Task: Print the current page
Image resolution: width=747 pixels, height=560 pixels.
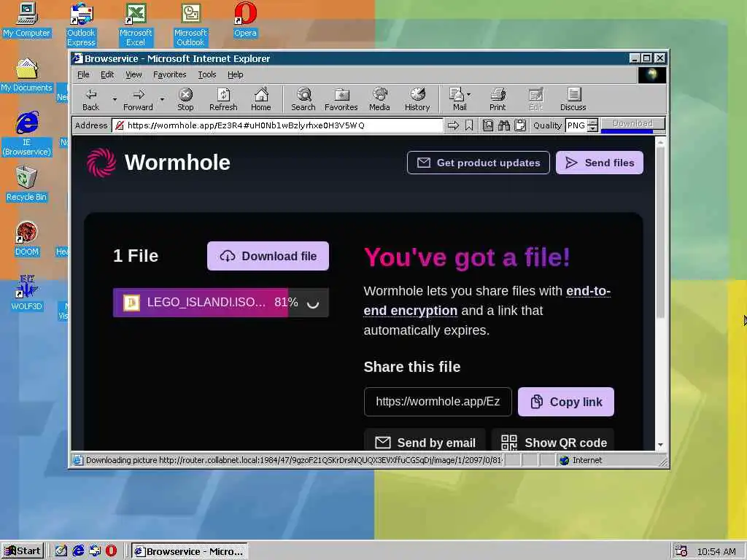Action: [498, 99]
